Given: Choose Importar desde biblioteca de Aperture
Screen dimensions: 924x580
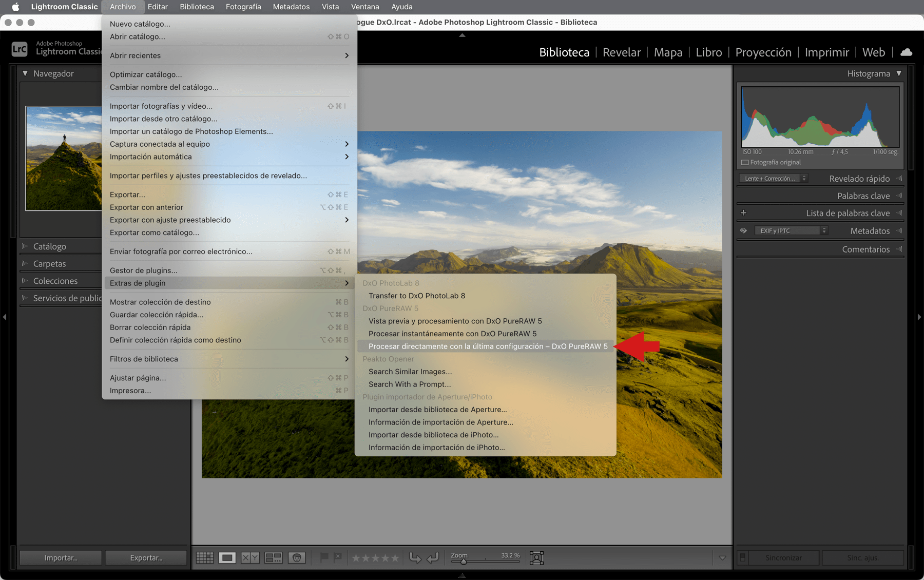Looking at the screenshot, I should [485, 410].
